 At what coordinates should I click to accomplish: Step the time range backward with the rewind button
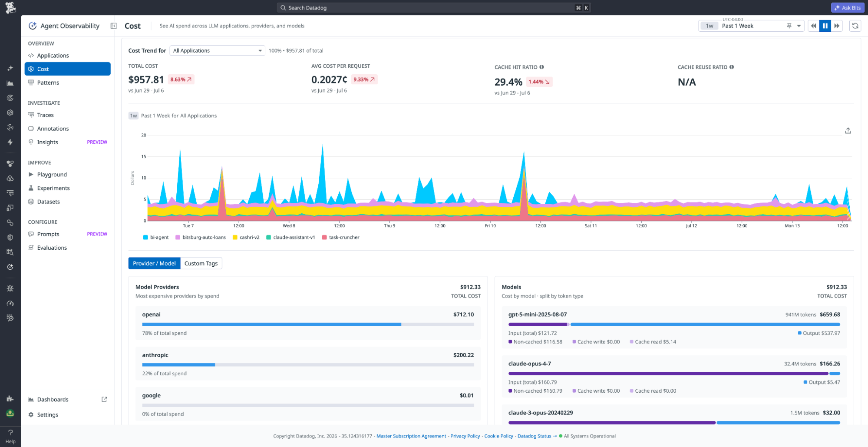(x=813, y=26)
